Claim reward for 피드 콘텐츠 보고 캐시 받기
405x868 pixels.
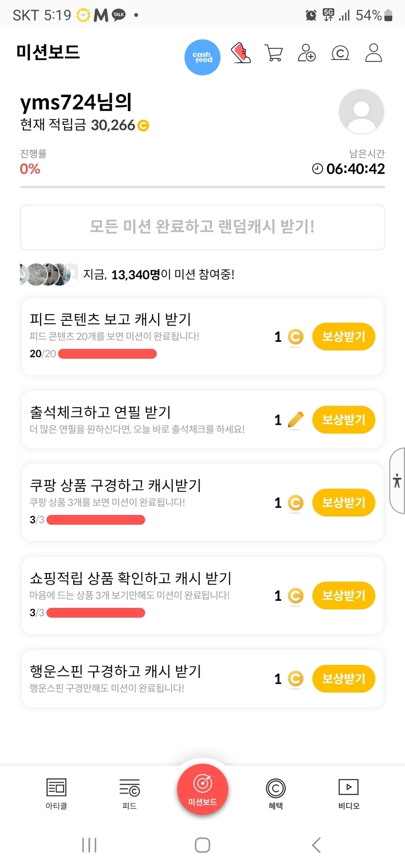pyautogui.click(x=344, y=336)
